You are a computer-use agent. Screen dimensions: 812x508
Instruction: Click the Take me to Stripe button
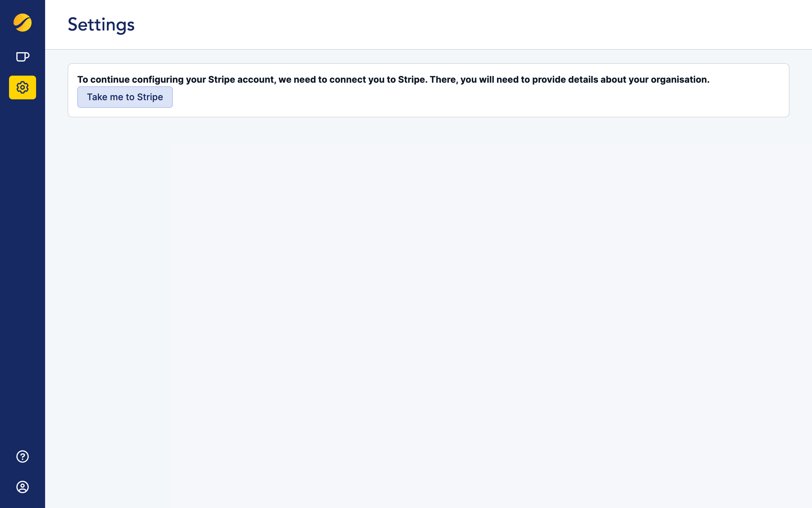click(125, 97)
